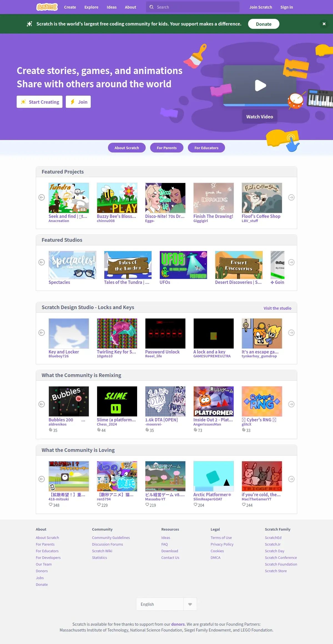The width and height of the screenshot is (333, 644).
Task: Play the intro video
Action: click(x=260, y=85)
